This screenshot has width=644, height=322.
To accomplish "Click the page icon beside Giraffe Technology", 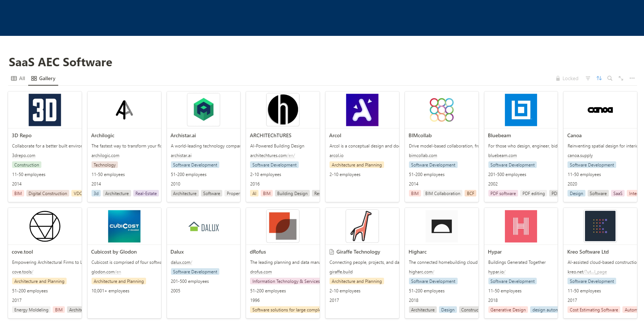I will click(x=332, y=252).
